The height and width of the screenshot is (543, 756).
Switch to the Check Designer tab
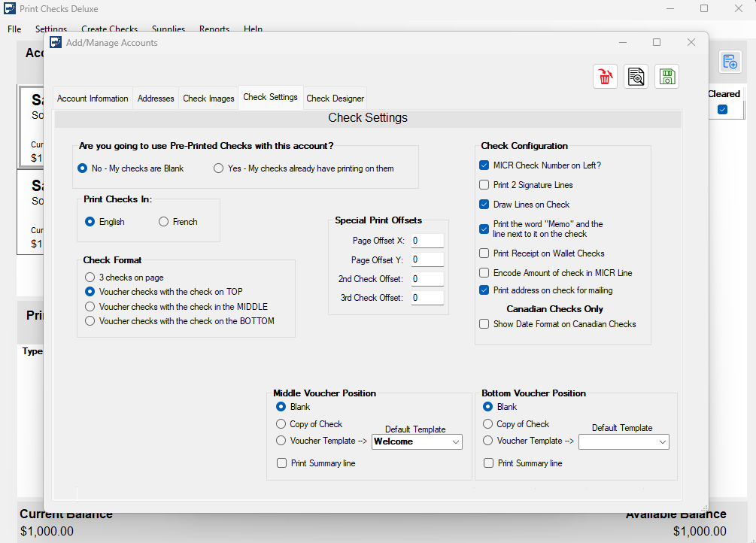point(335,98)
